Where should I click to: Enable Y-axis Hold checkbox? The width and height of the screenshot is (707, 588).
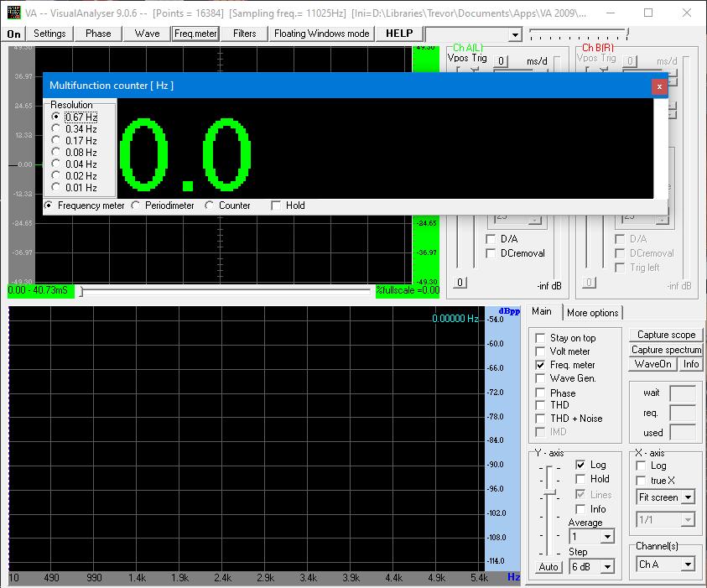tap(580, 479)
